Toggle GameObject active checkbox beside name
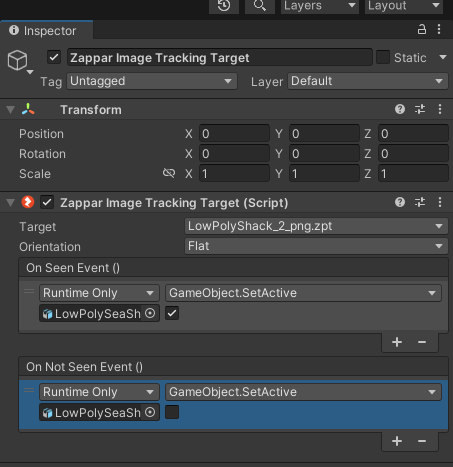The height and width of the screenshot is (467, 453). (x=54, y=57)
